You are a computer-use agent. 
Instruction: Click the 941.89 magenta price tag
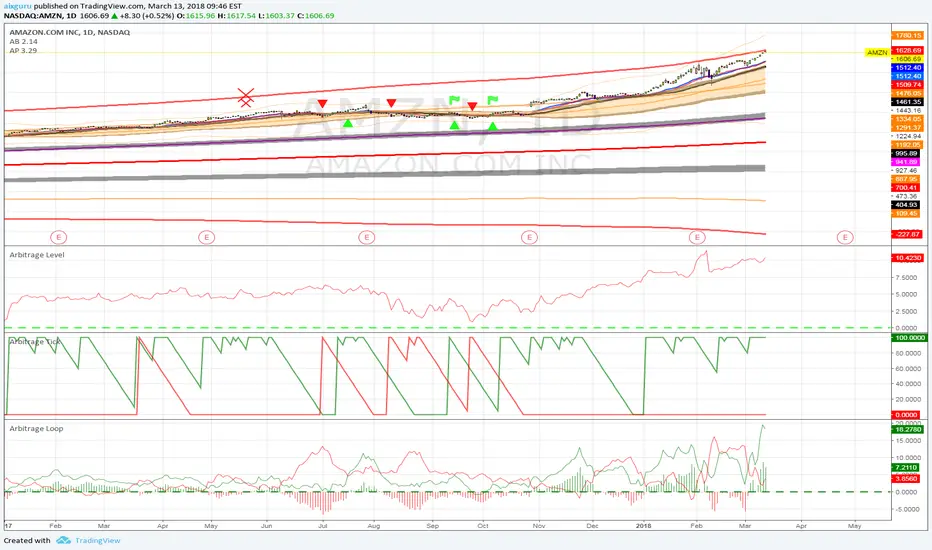(x=906, y=162)
